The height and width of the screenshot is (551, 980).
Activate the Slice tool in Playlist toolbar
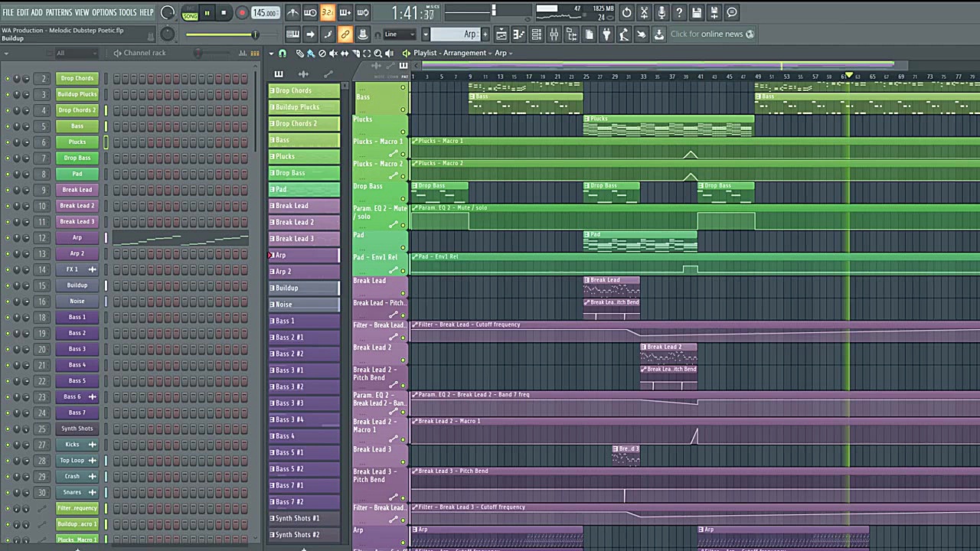click(x=356, y=53)
